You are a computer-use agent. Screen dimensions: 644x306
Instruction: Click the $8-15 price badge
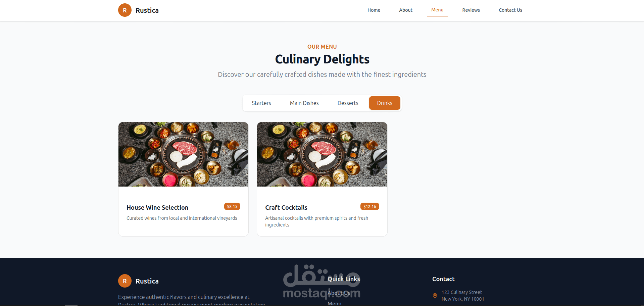coord(232,206)
